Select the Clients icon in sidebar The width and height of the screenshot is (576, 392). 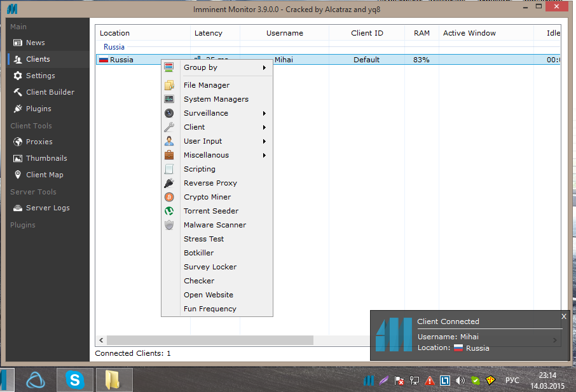18,59
